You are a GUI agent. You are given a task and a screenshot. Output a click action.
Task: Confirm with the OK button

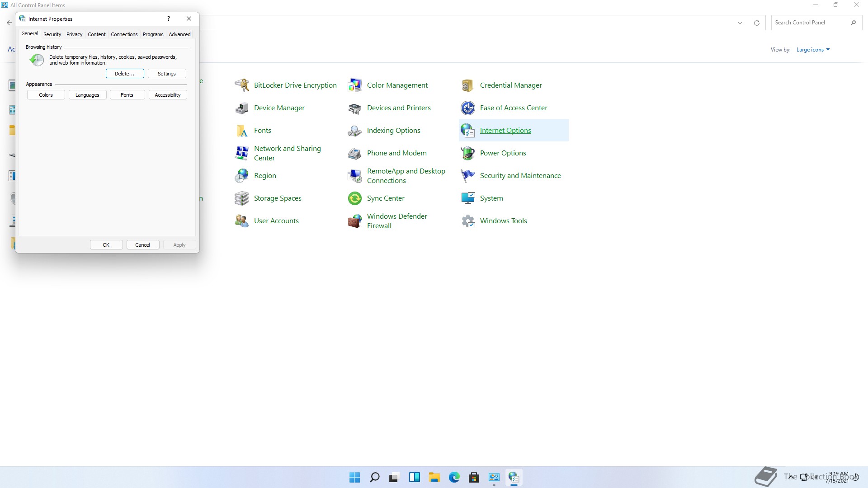coord(106,245)
